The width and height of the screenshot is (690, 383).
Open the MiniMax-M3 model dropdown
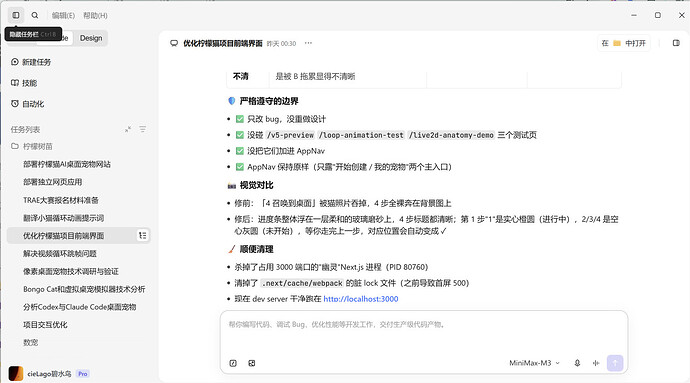[x=534, y=363]
